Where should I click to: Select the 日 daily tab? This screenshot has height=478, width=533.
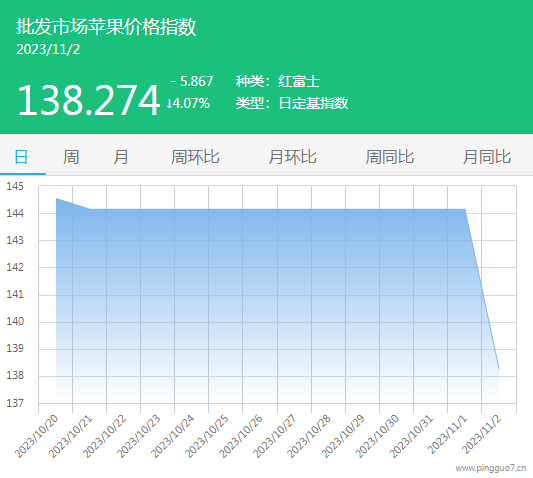point(21,157)
